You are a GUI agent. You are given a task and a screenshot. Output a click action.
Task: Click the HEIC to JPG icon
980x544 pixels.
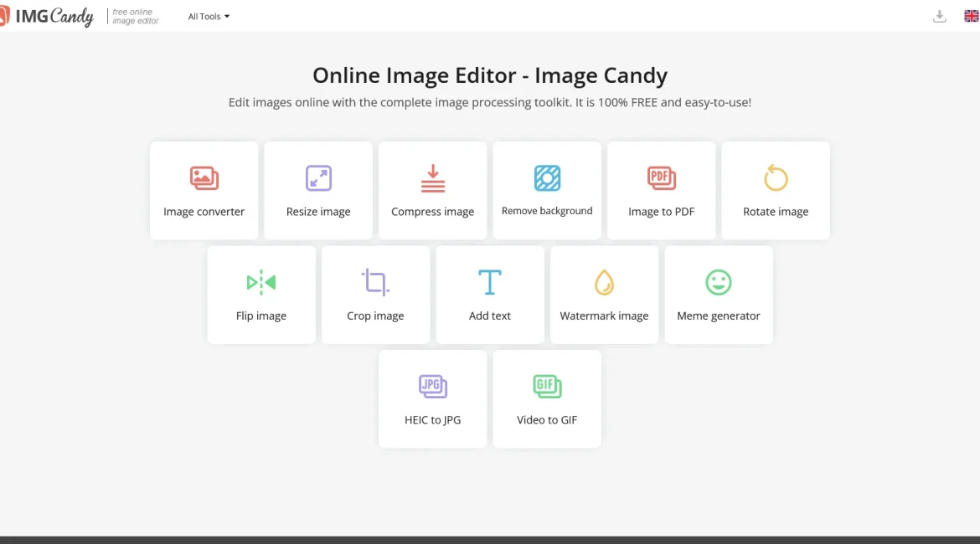pos(432,387)
